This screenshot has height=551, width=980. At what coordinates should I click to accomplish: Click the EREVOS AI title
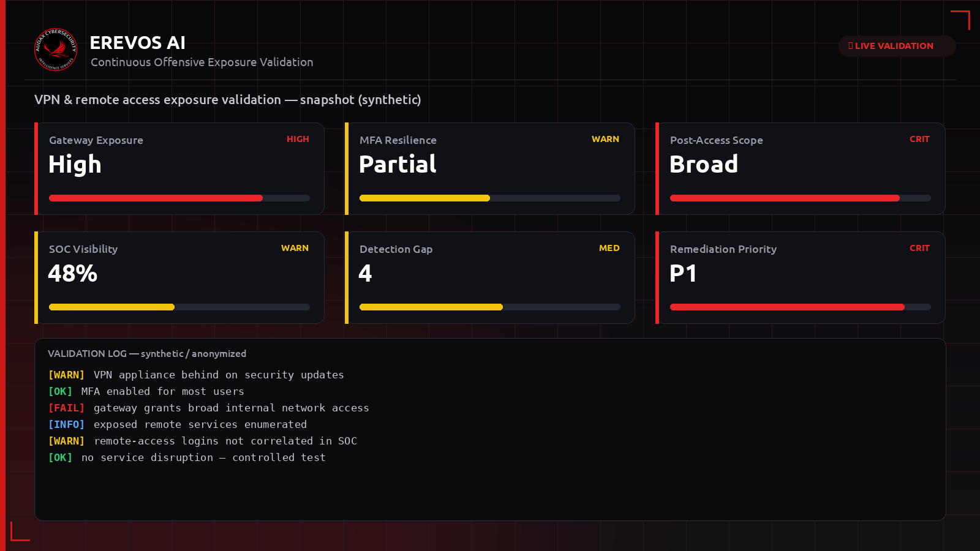pos(138,43)
